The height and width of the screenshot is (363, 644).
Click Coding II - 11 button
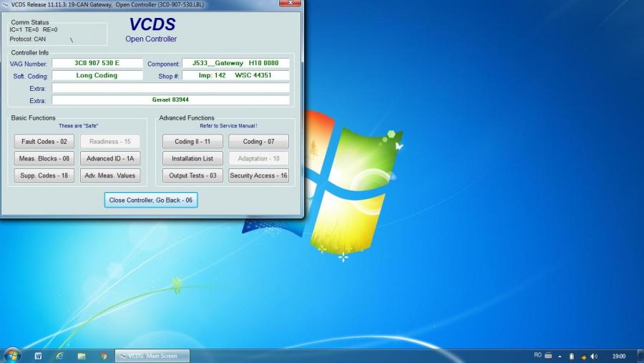[192, 142]
